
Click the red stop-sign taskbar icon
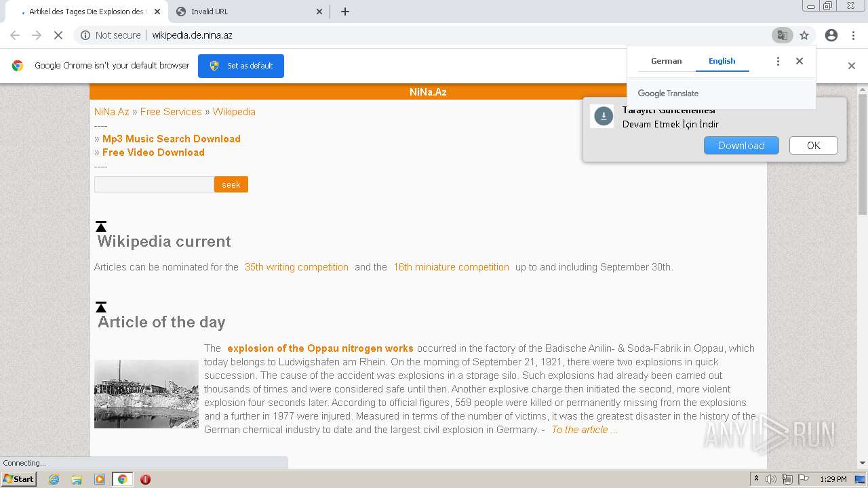click(145, 479)
